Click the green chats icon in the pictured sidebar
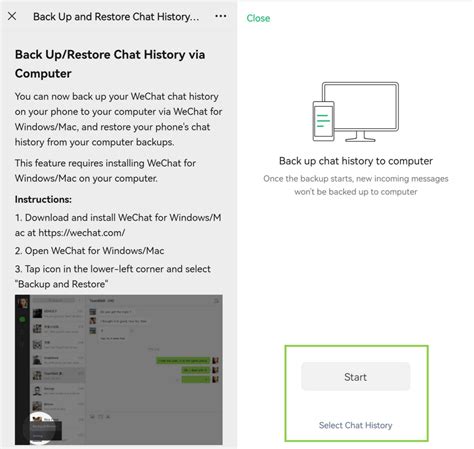The image size is (474, 449). tap(22, 320)
